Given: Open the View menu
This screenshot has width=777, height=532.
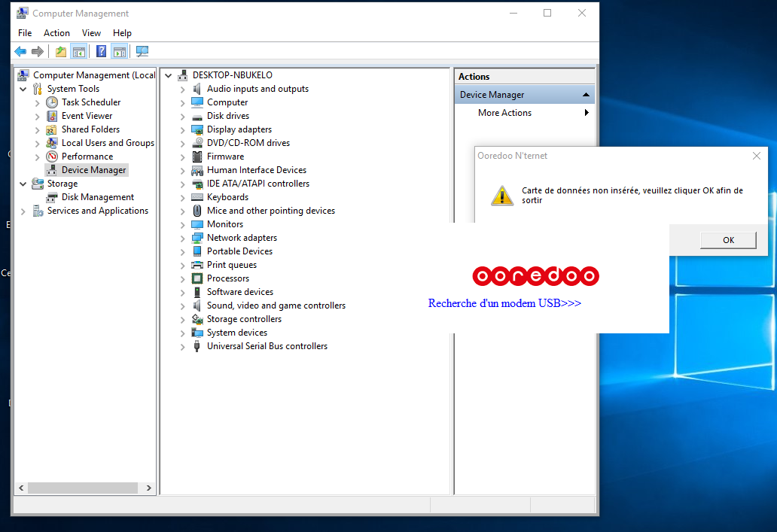Looking at the screenshot, I should point(91,32).
